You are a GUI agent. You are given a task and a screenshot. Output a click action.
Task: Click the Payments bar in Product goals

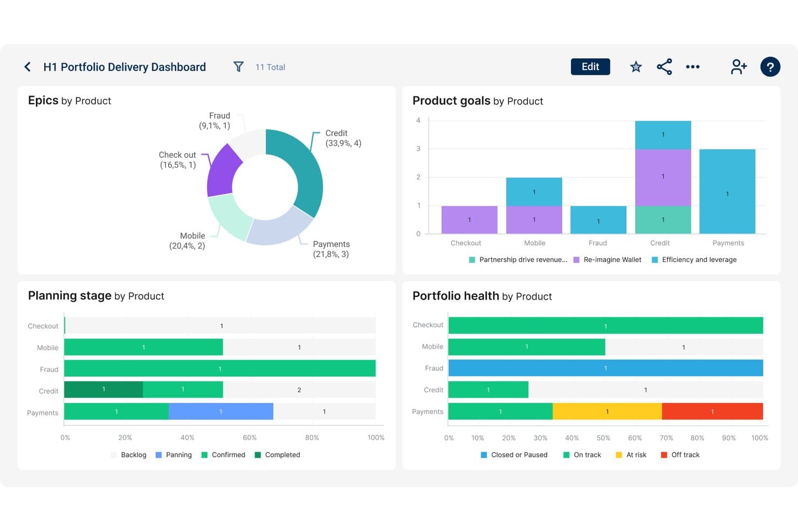[x=727, y=192]
